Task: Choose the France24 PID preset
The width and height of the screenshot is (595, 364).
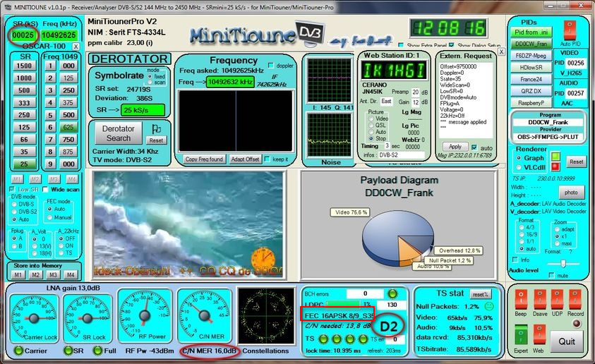Action: (x=531, y=79)
